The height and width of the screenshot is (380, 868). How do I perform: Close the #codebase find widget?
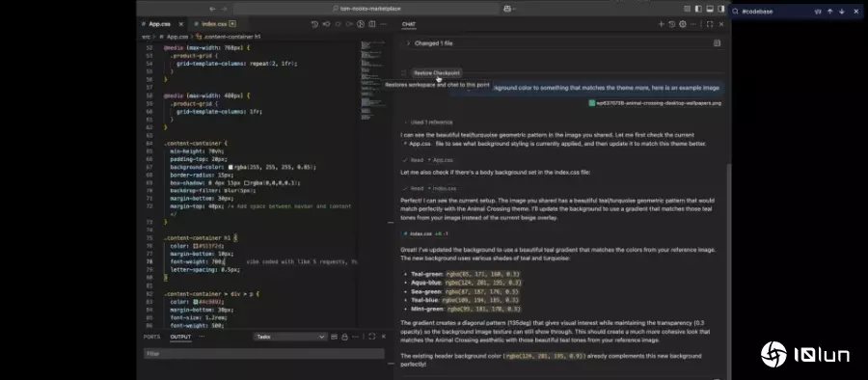point(855,12)
